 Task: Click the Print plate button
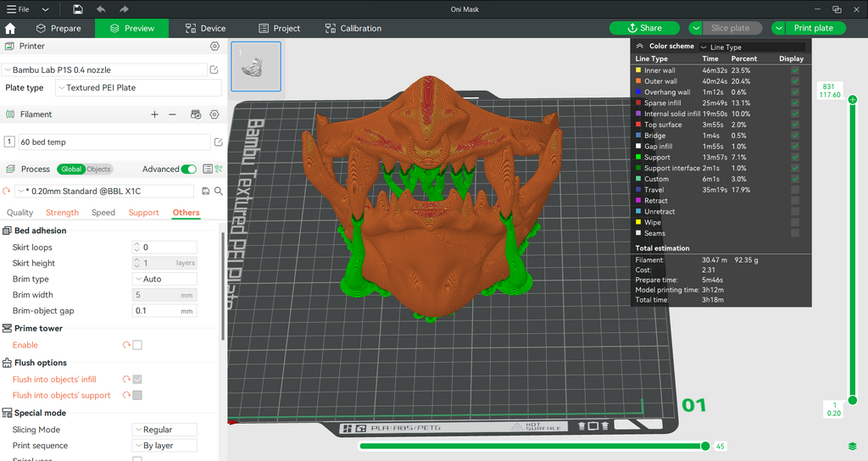pos(816,28)
